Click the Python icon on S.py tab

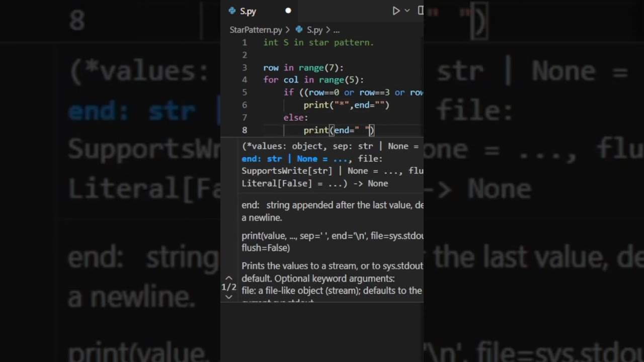(232, 11)
